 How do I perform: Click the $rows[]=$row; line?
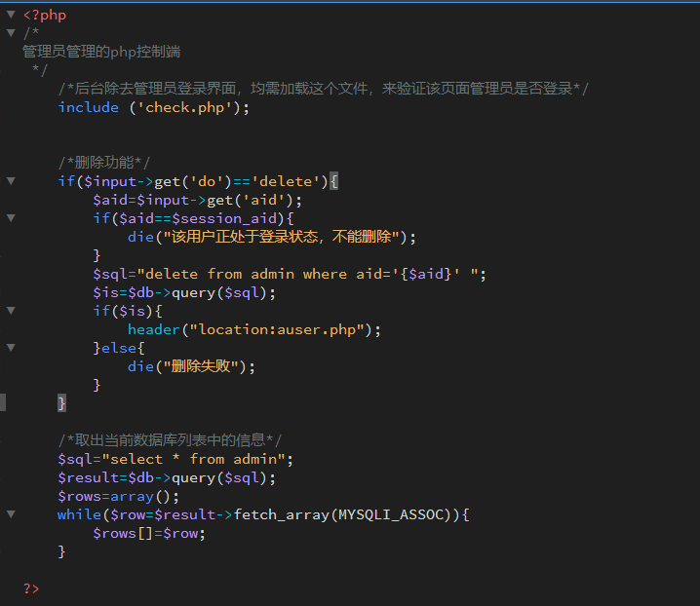click(x=149, y=533)
